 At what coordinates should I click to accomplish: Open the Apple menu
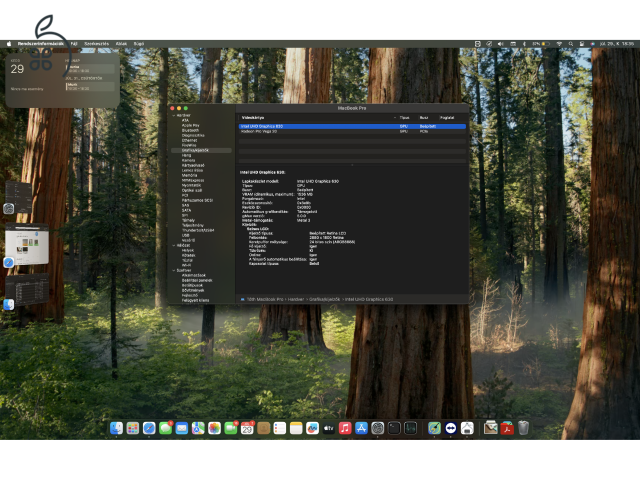(x=9, y=44)
